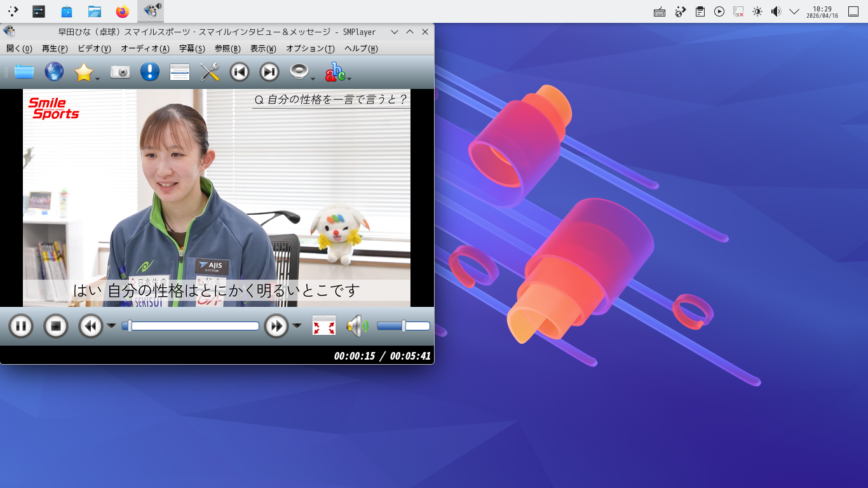Select the SMPlayer task in the panel

[x=151, y=11]
